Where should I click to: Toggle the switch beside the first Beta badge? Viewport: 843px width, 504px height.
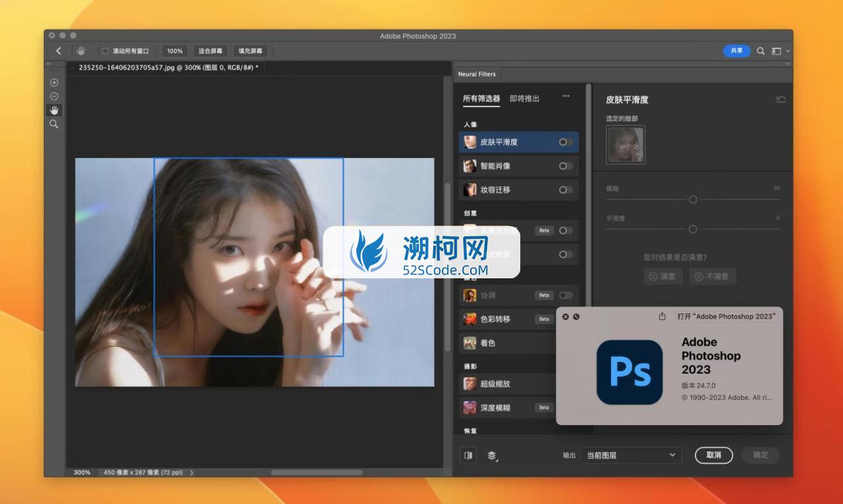[566, 230]
